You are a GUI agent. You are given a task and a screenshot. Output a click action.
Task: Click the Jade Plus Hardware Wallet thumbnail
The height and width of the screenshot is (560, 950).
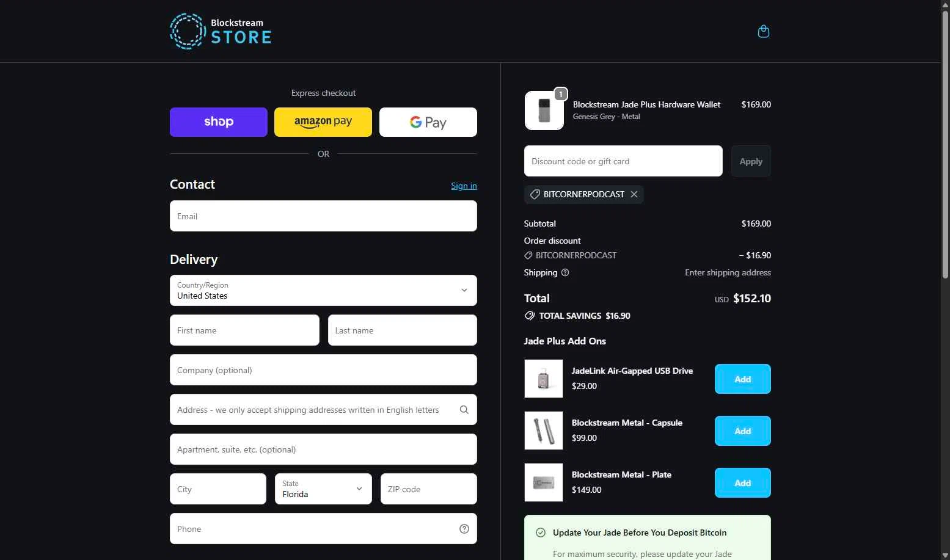tap(544, 111)
